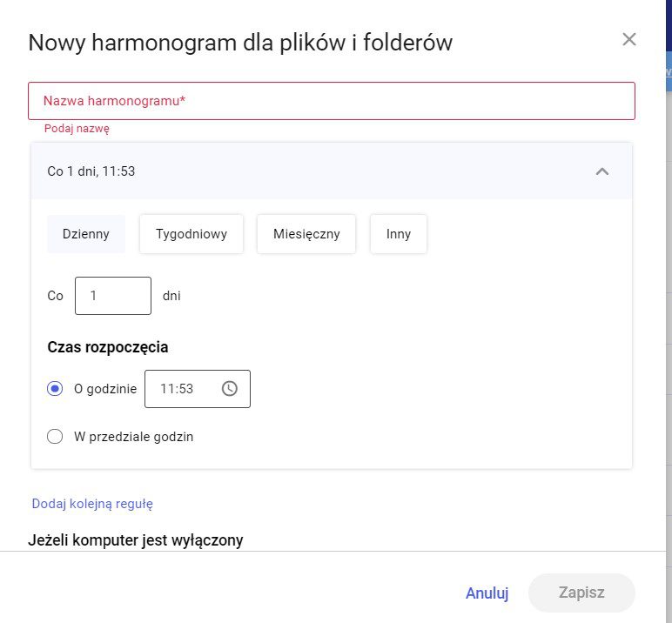672x623 pixels.
Task: Select the 'O godzinie' radio button
Action: click(x=55, y=389)
